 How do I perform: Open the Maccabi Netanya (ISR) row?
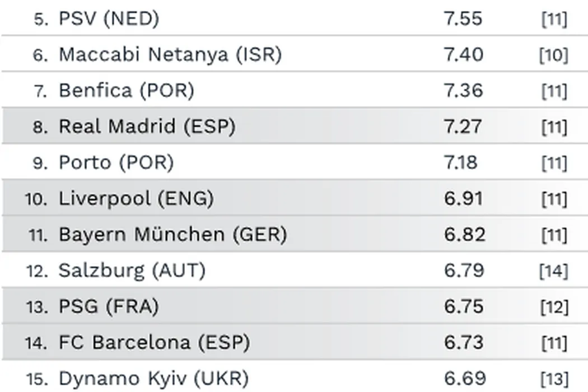point(170,55)
